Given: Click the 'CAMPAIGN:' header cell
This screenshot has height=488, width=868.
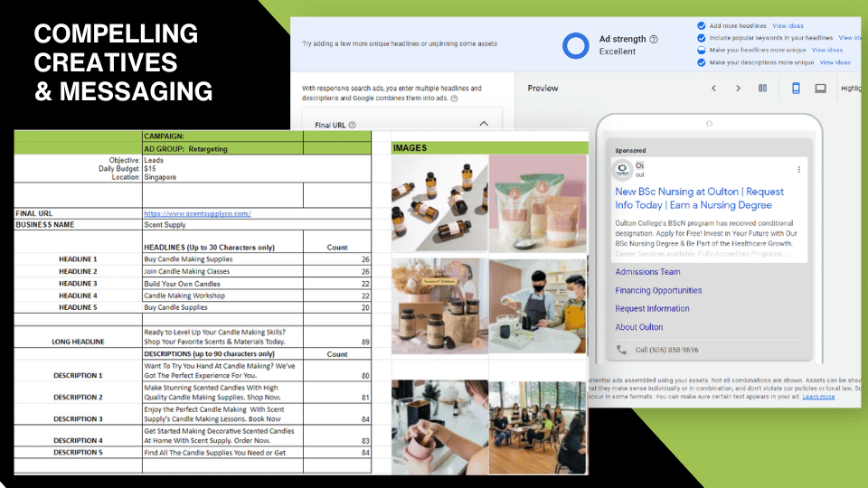Looking at the screenshot, I should coord(222,136).
